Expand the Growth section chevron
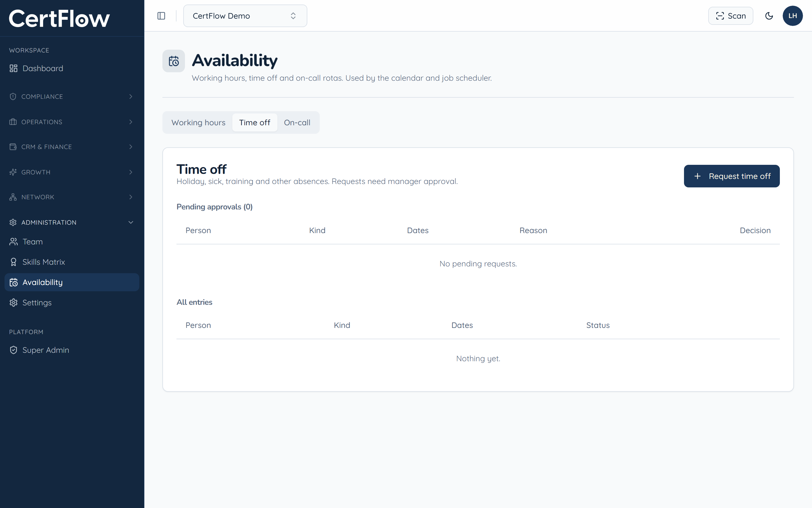 click(131, 172)
